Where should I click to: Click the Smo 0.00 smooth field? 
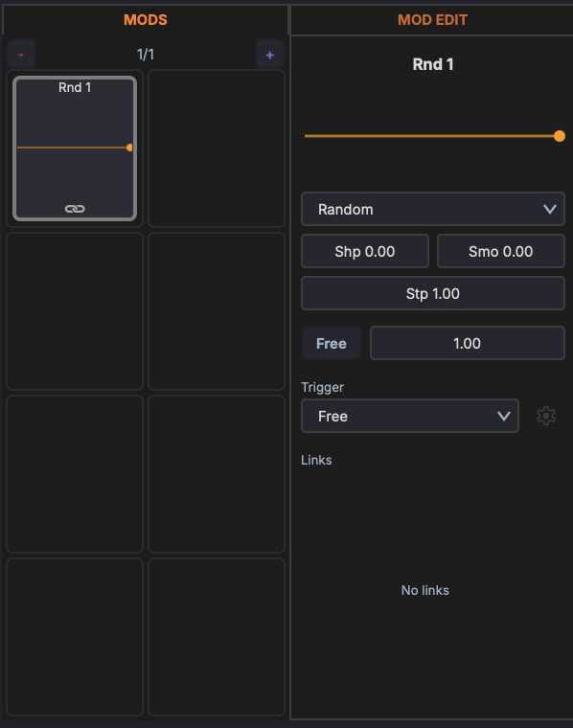[x=501, y=251]
